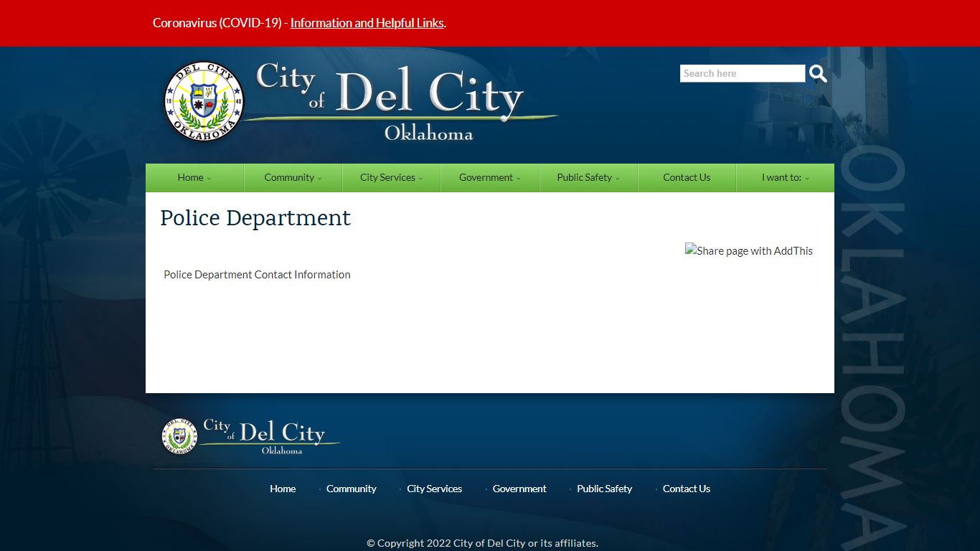Go to Contact Us in top navigation

tap(687, 178)
